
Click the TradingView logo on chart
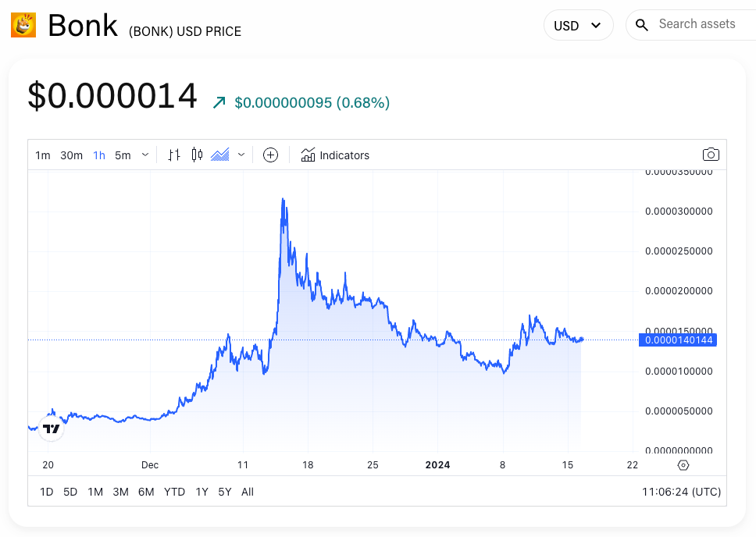[x=51, y=429]
